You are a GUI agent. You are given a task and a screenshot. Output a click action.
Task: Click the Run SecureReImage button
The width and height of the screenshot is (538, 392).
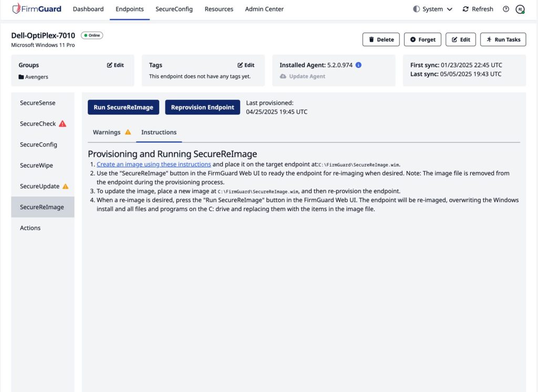pyautogui.click(x=123, y=107)
